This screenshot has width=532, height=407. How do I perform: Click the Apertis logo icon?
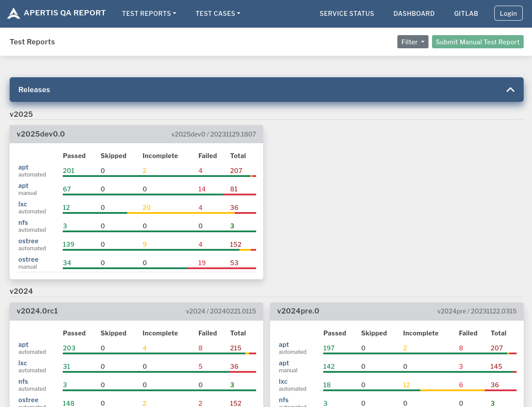[14, 13]
